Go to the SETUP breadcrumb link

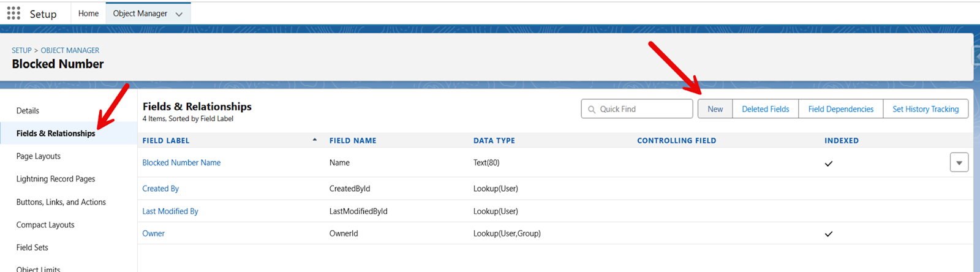pos(21,50)
